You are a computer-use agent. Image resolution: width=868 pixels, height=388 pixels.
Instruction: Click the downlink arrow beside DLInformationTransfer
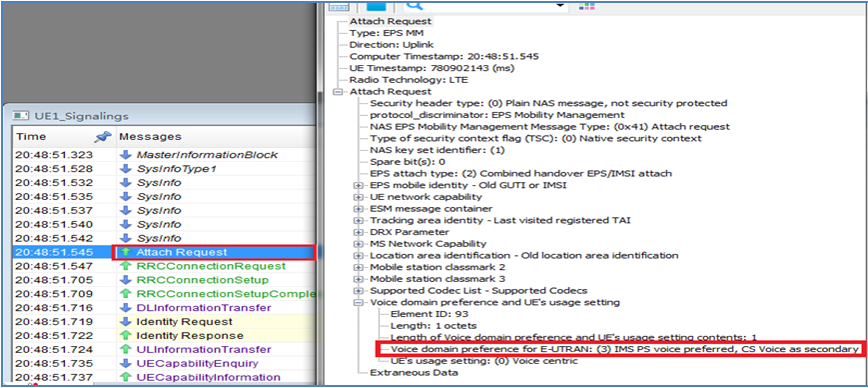[126, 308]
